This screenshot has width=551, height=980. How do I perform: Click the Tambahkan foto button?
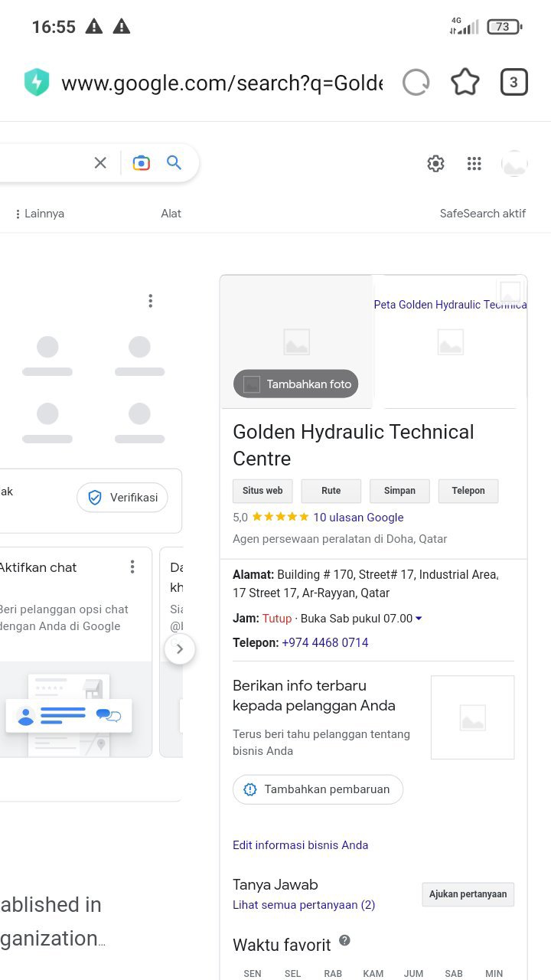(x=296, y=384)
